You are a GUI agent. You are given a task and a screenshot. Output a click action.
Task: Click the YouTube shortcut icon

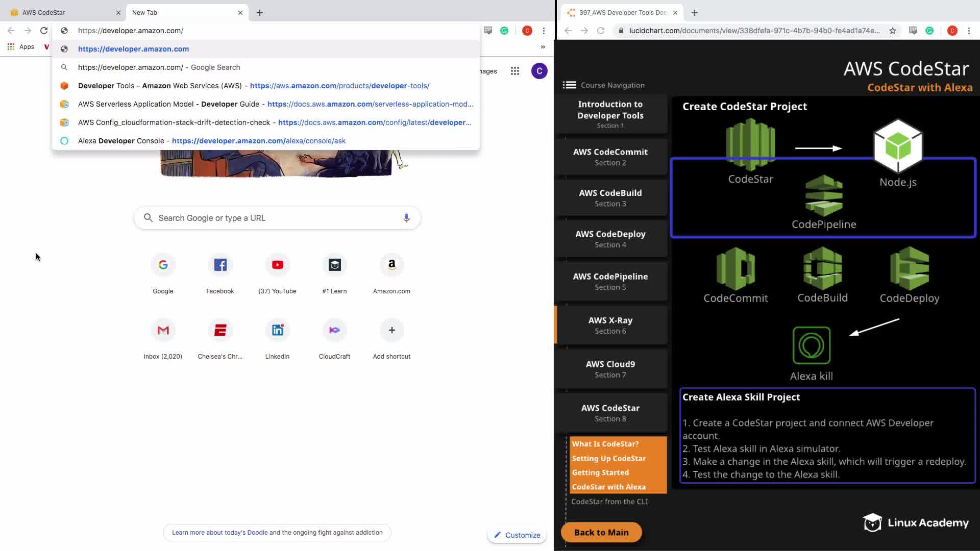click(277, 265)
